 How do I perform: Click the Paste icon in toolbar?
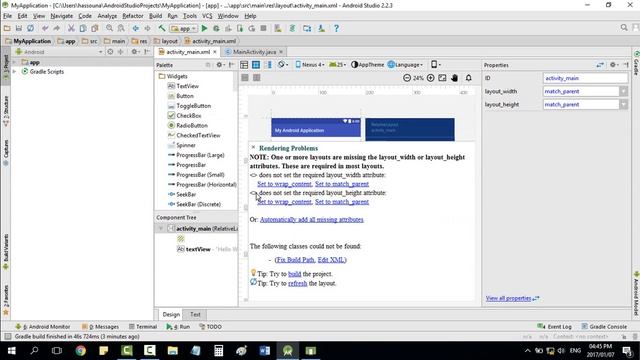point(95,28)
